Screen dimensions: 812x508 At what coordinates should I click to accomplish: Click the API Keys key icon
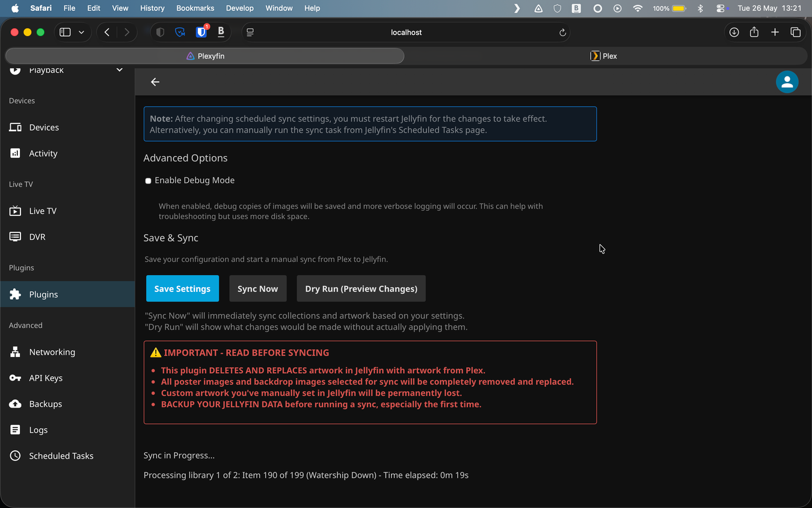(x=15, y=378)
